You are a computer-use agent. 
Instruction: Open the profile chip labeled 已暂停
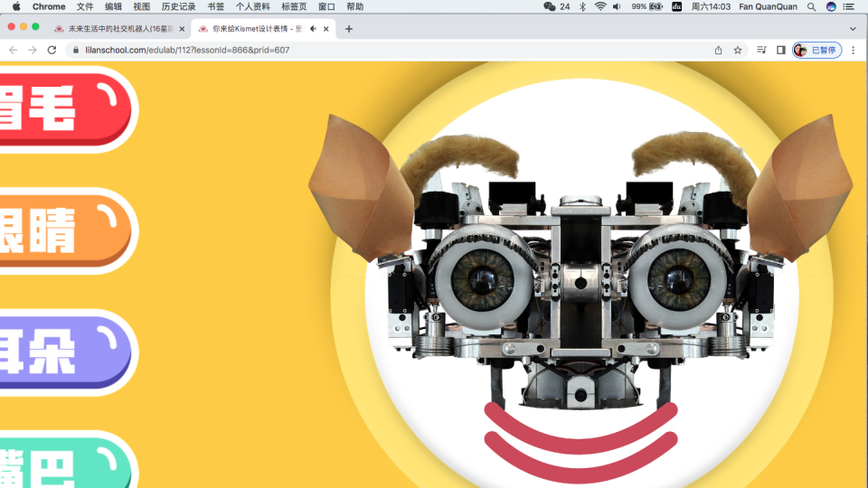[816, 51]
